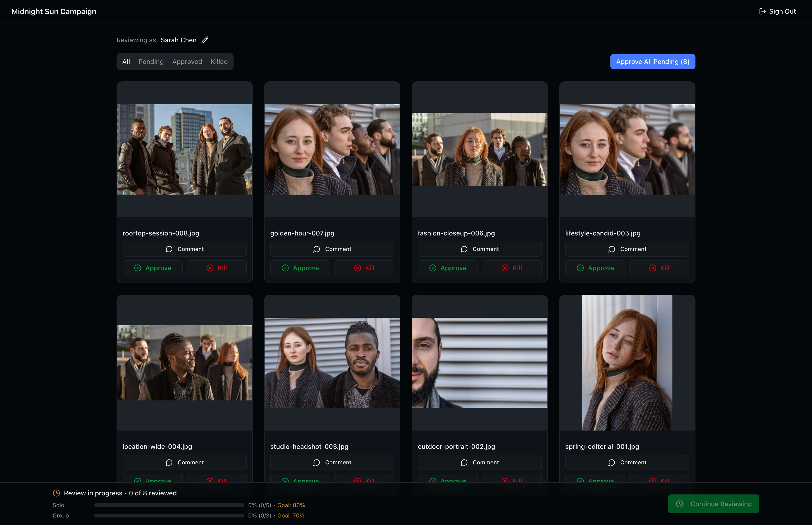Image resolution: width=812 pixels, height=525 pixels.
Task: Switch to the Killed filter
Action: click(x=219, y=62)
